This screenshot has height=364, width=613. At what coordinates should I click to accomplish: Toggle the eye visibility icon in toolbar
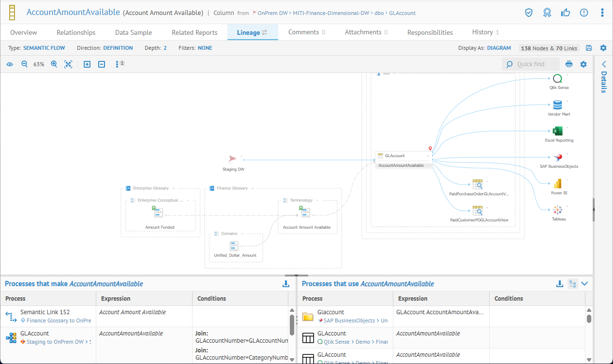[x=10, y=64]
